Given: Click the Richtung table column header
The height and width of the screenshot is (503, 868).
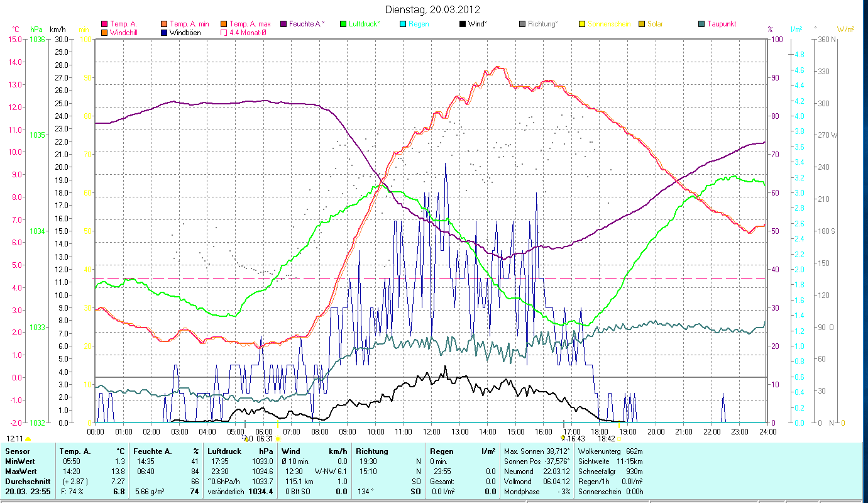Looking at the screenshot, I should [x=372, y=451].
